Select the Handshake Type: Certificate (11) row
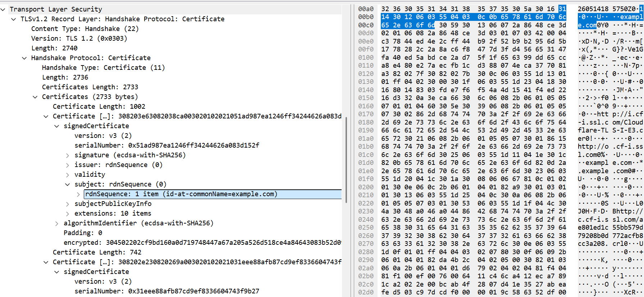The image size is (644, 297). pyautogui.click(x=103, y=68)
